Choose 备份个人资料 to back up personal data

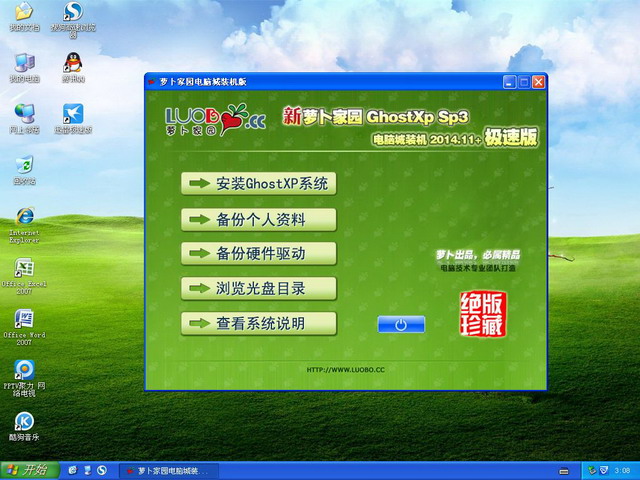259,220
